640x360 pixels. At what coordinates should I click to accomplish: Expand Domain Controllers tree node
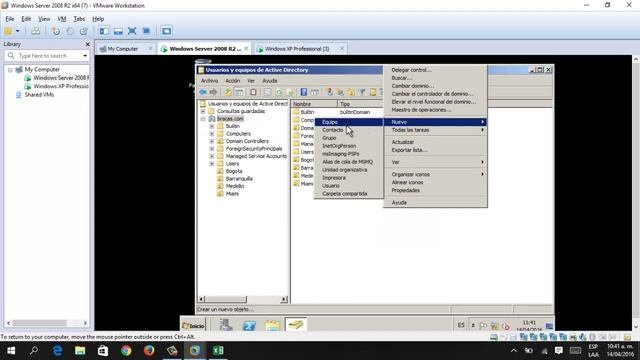(212, 141)
